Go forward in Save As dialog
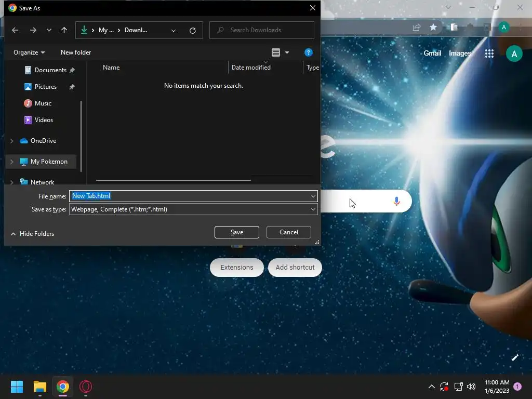 33,30
